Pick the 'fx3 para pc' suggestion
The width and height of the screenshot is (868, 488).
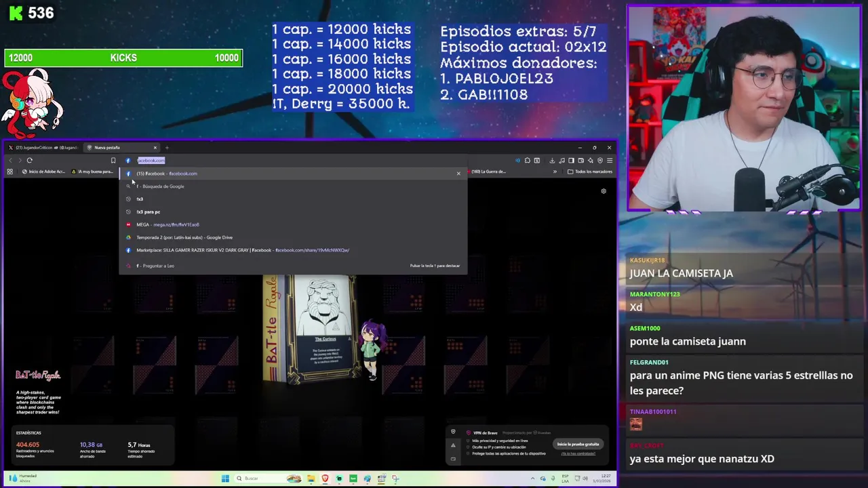293,212
